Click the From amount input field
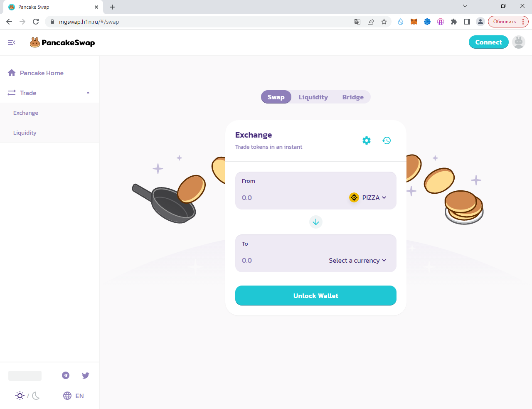Screen dimensions: 532x409 [x=291, y=197]
